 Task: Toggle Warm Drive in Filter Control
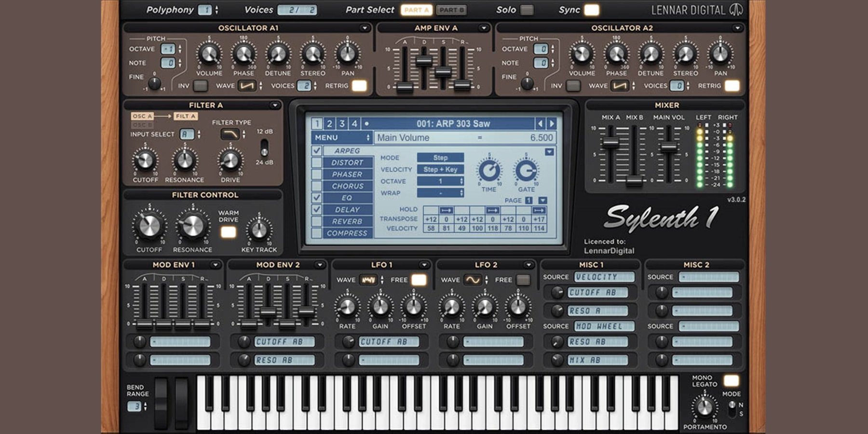point(228,232)
